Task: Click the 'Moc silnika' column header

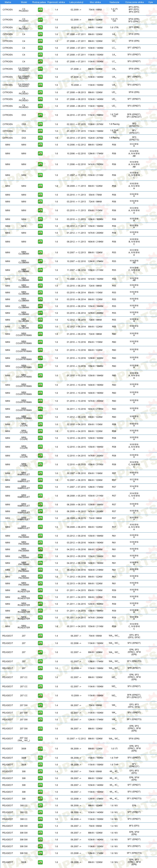Action: 95,2
